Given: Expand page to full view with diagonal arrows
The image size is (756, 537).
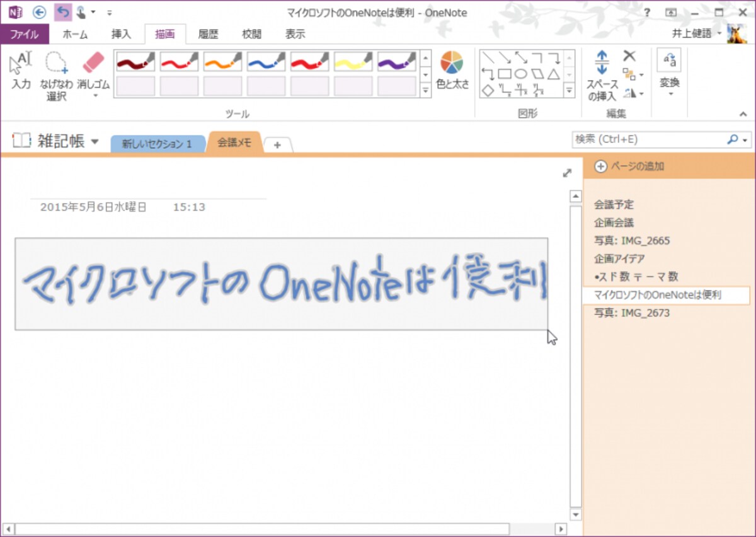Looking at the screenshot, I should pyautogui.click(x=567, y=173).
